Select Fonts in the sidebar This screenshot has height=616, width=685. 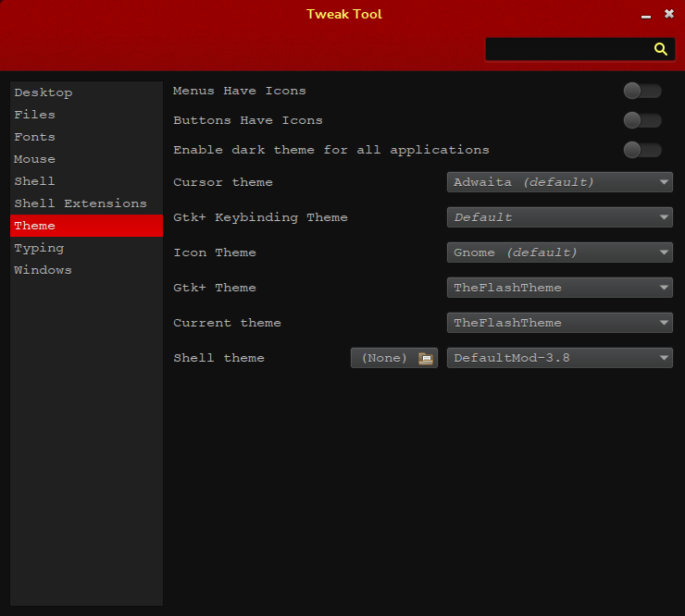[x=86, y=137]
